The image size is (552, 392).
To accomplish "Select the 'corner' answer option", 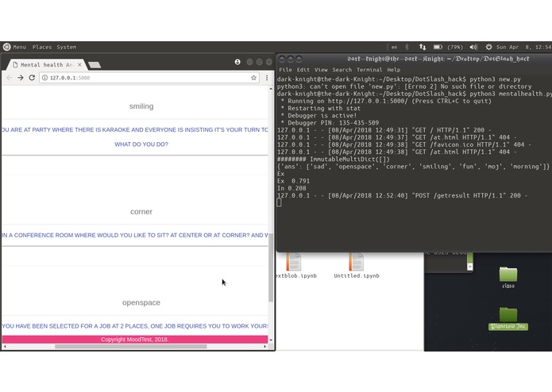I will [141, 212].
